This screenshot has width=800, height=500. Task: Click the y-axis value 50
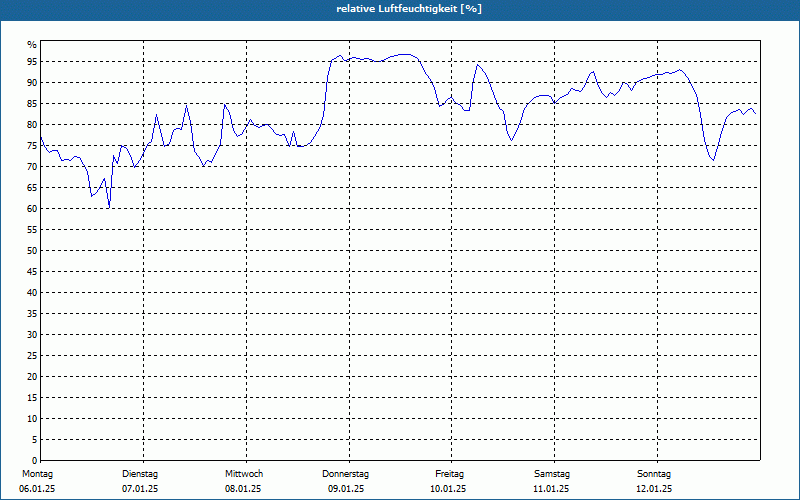[x=32, y=251]
